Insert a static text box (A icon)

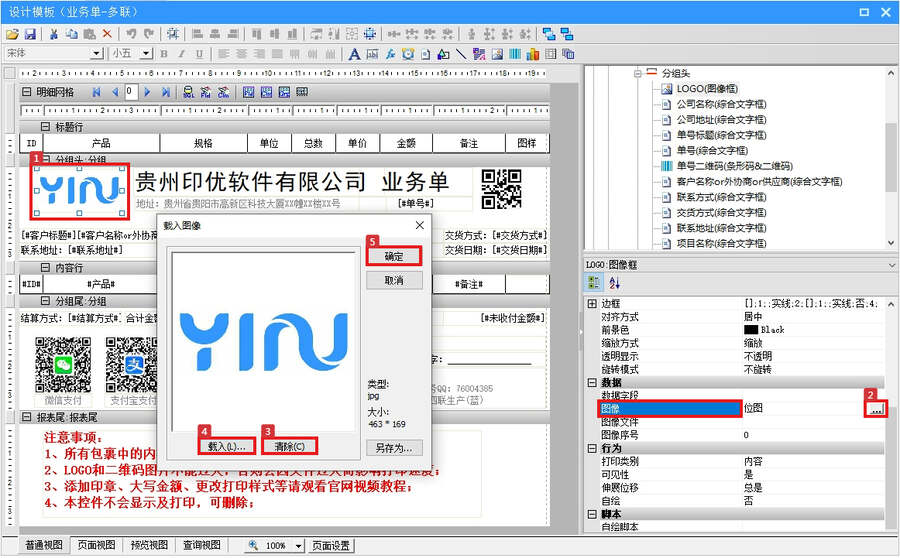pyautogui.click(x=355, y=54)
